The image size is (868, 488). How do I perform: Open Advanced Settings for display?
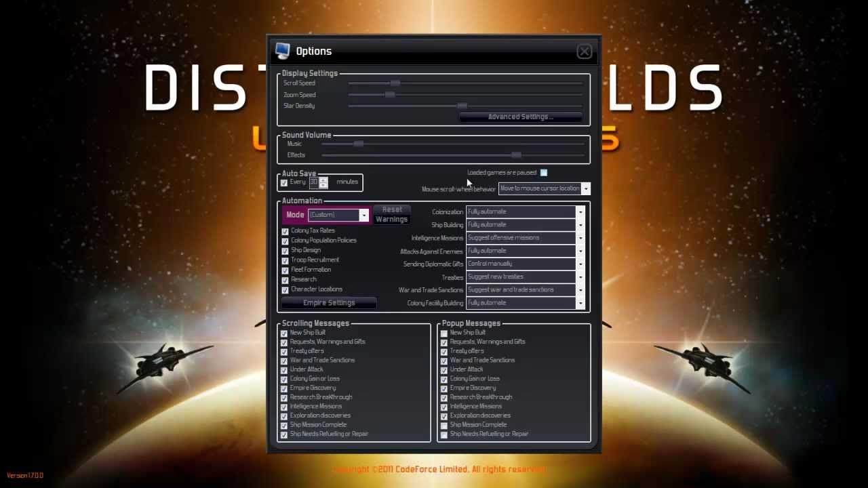pos(521,117)
